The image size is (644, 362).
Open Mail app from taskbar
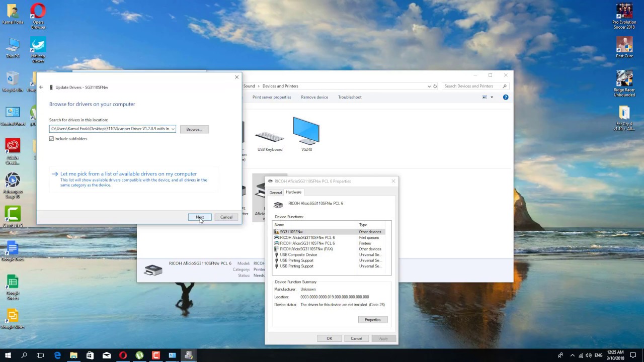pos(107,355)
